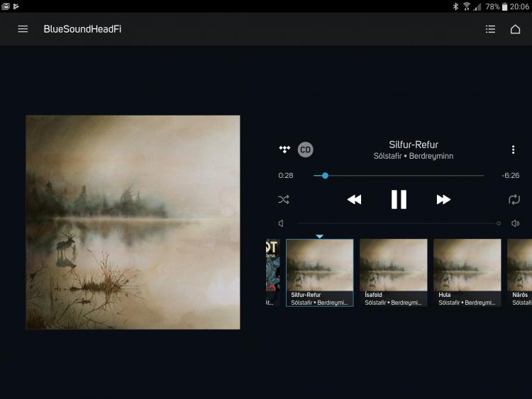
Task: Select the Hula queue thumbnail
Action: pyautogui.click(x=467, y=273)
